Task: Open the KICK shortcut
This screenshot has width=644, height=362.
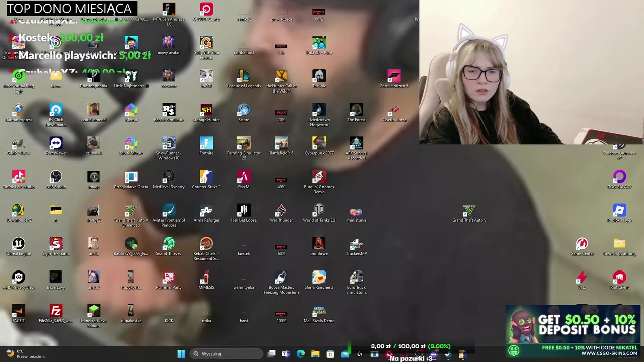Action: point(169,314)
